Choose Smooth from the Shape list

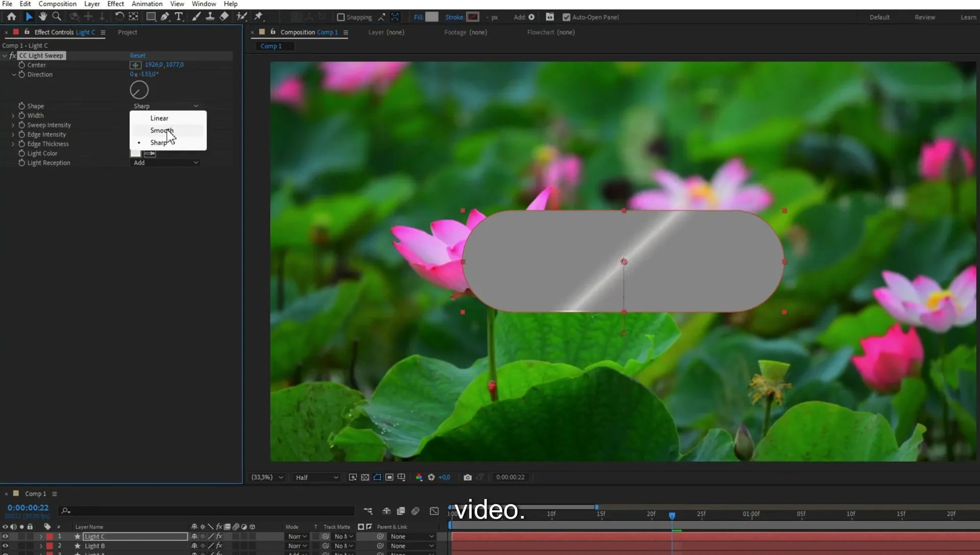click(x=168, y=131)
